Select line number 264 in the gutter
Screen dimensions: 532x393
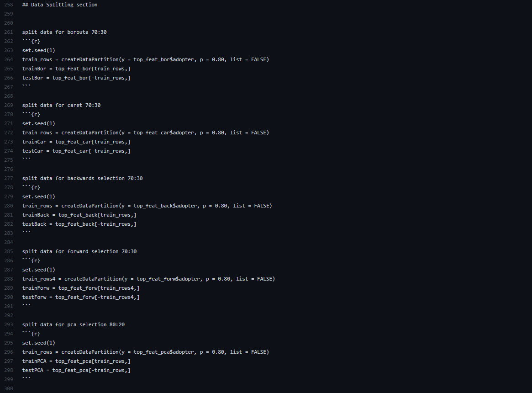point(9,59)
